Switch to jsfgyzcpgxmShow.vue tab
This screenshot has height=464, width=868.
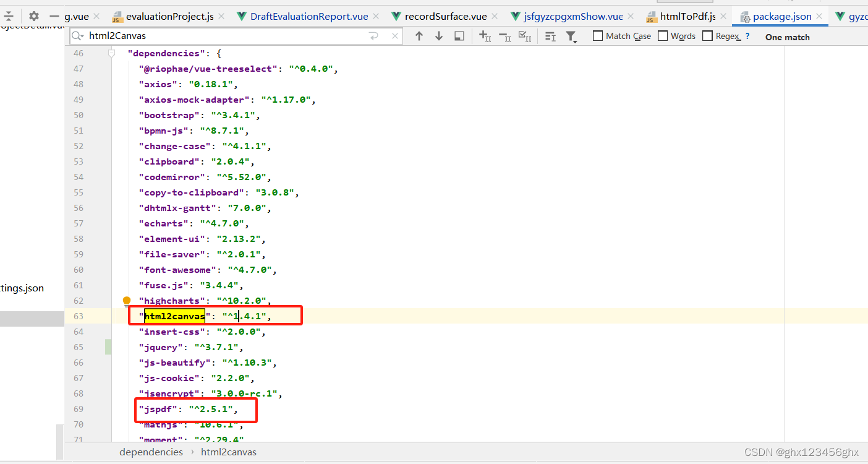coord(572,17)
